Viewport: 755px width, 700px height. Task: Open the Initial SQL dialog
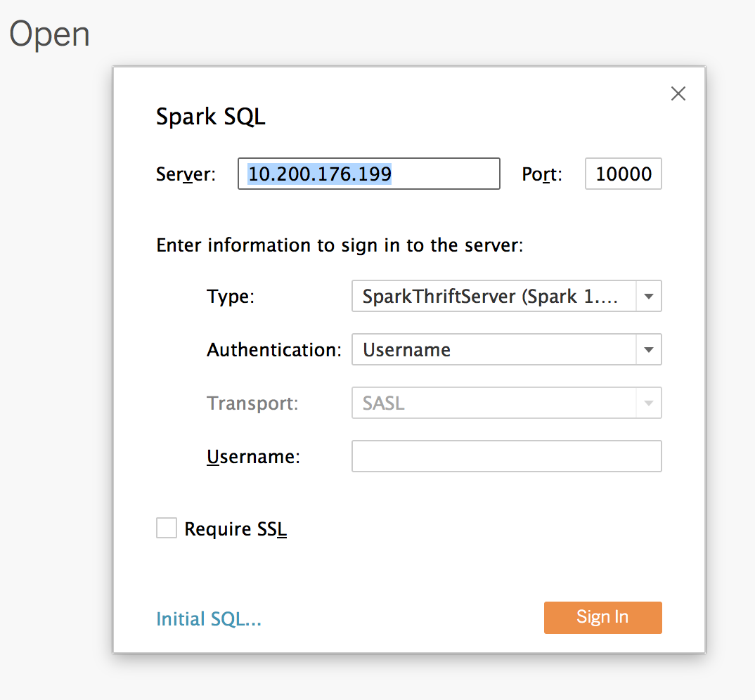click(208, 618)
